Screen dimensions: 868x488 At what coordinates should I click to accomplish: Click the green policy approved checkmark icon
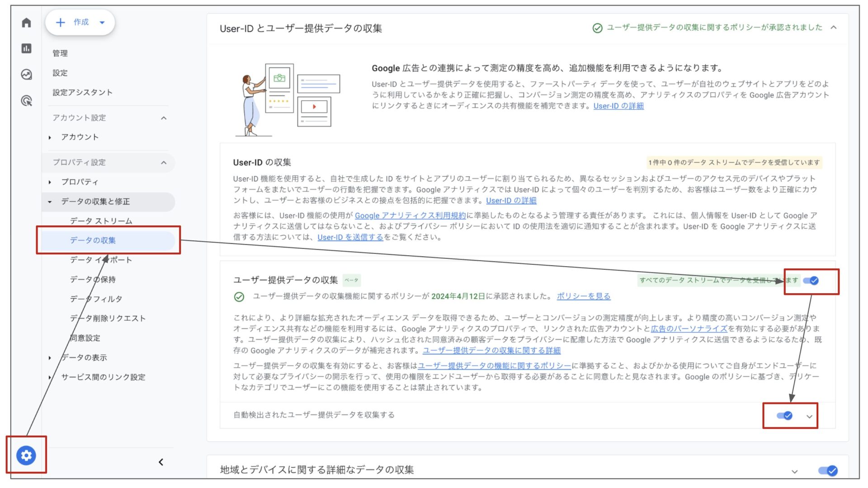point(597,28)
